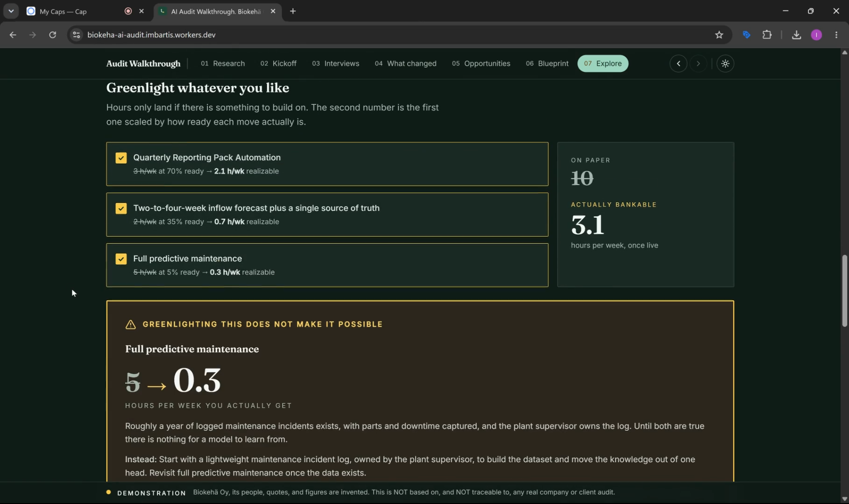Click the large 0.3 hours figure
849x504 pixels.
point(197,380)
